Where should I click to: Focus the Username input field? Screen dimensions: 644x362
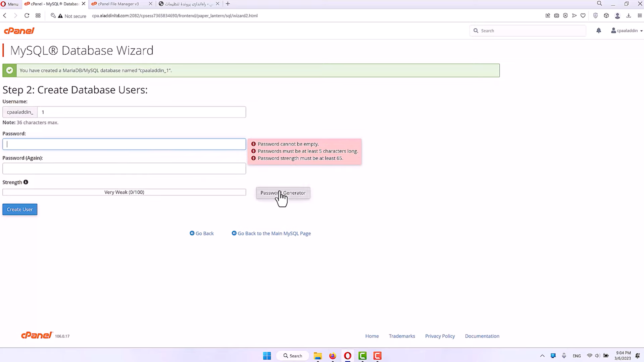click(x=141, y=112)
